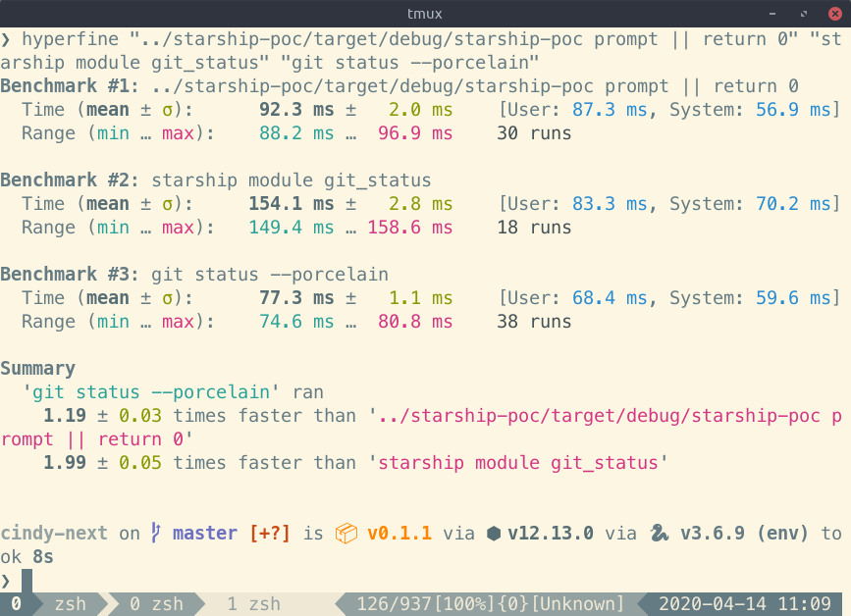This screenshot has height=616, width=851.
Task: Click the 'Benchmark #3:' heading
Action: click(70, 275)
